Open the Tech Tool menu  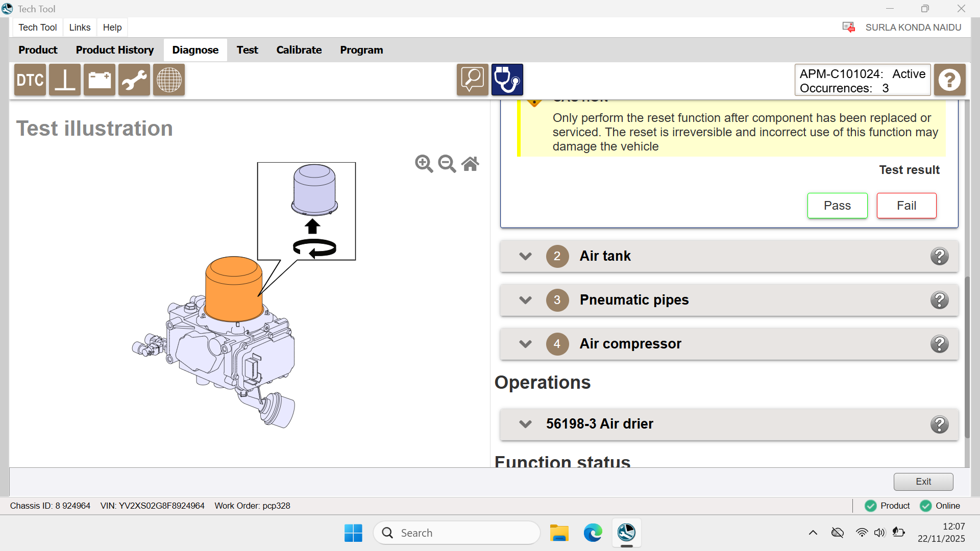pos(38,28)
